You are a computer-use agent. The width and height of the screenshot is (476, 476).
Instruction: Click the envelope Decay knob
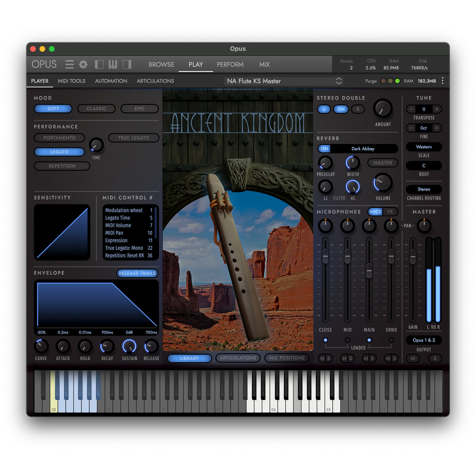coord(107,347)
